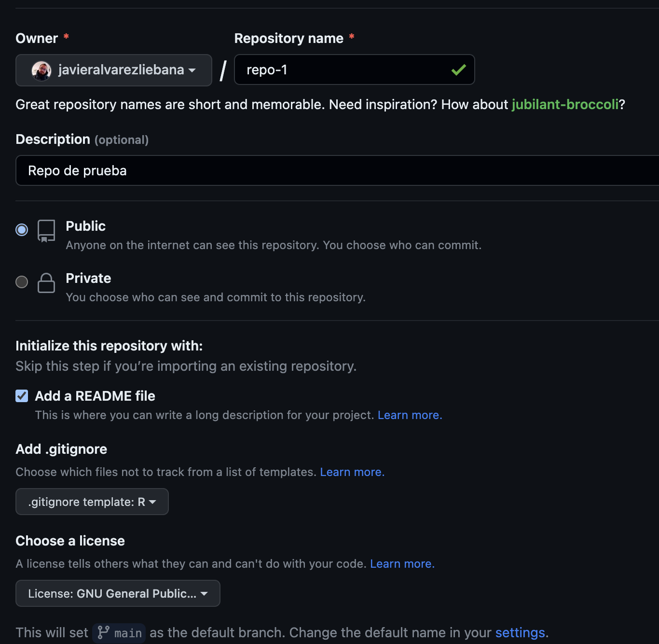Open the license Learn more link

click(402, 564)
